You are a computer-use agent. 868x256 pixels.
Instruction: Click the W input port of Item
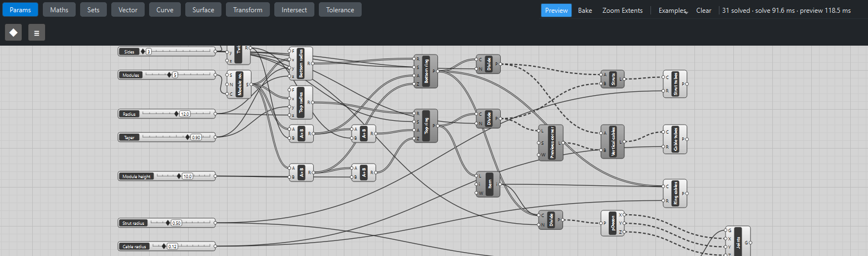pyautogui.click(x=477, y=193)
